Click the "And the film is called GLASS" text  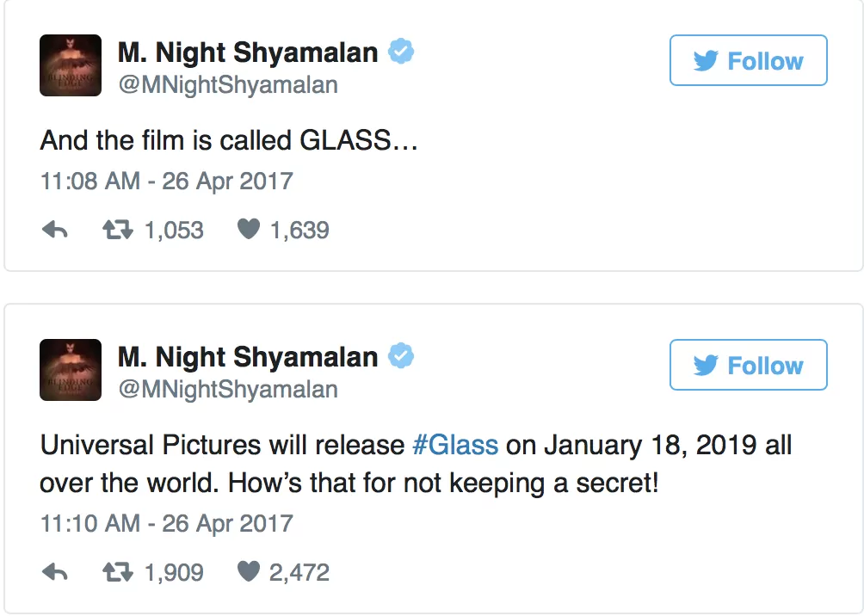(x=228, y=140)
